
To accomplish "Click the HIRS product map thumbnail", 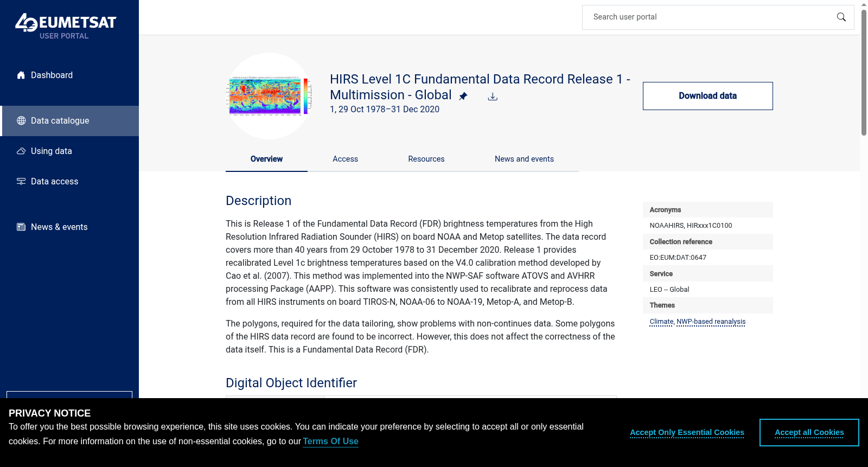I will click(x=269, y=96).
